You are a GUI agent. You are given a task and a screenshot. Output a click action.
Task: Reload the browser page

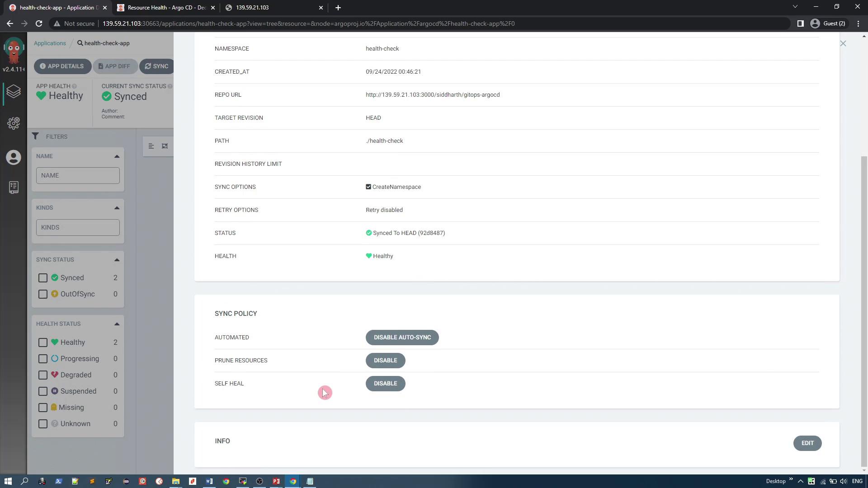point(39,23)
